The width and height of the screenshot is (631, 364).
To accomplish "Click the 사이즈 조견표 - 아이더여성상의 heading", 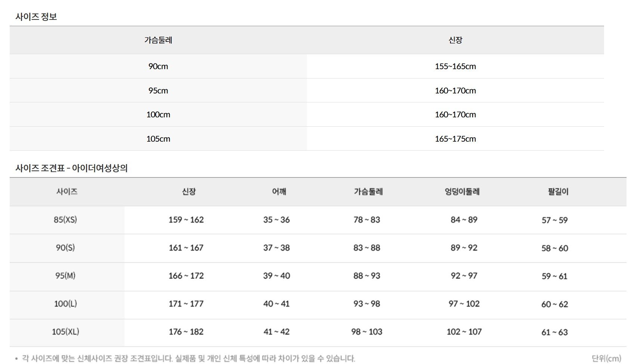I will tap(71, 168).
